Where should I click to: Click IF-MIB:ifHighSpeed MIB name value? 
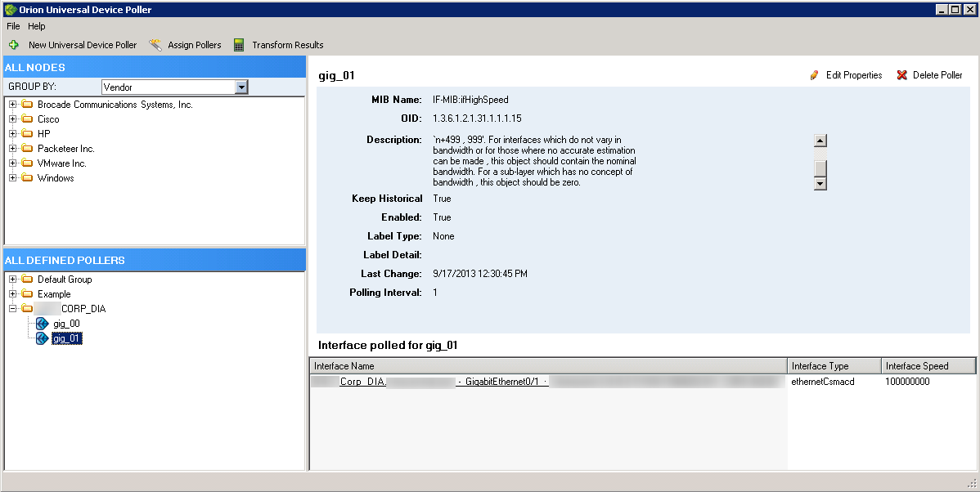click(x=470, y=99)
